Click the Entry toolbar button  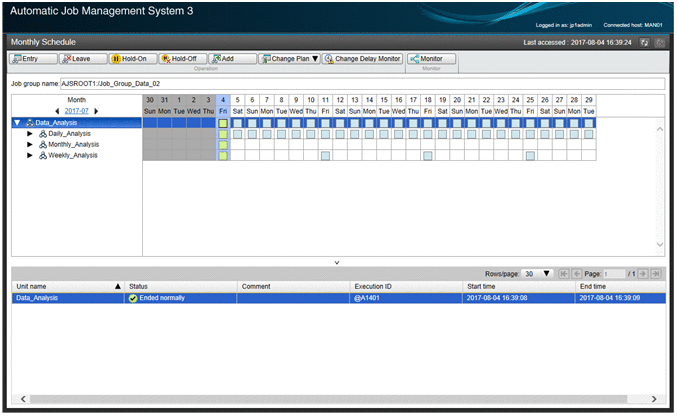32,59
